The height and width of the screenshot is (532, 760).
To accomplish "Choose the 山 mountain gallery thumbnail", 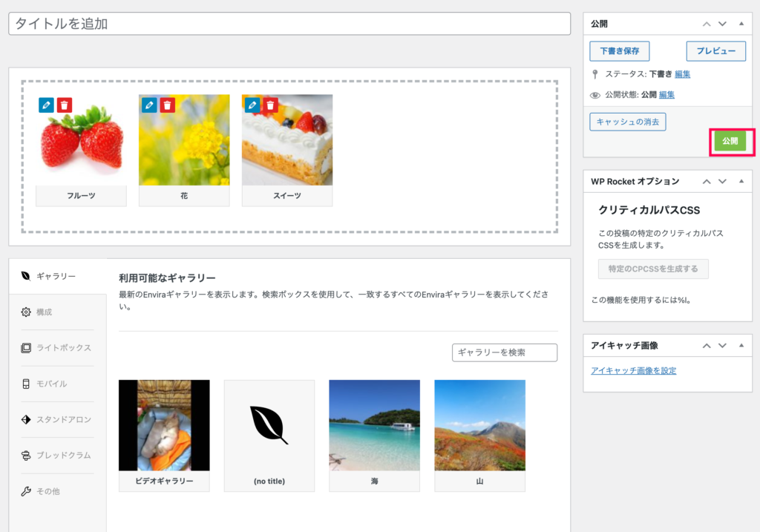I will pyautogui.click(x=480, y=425).
